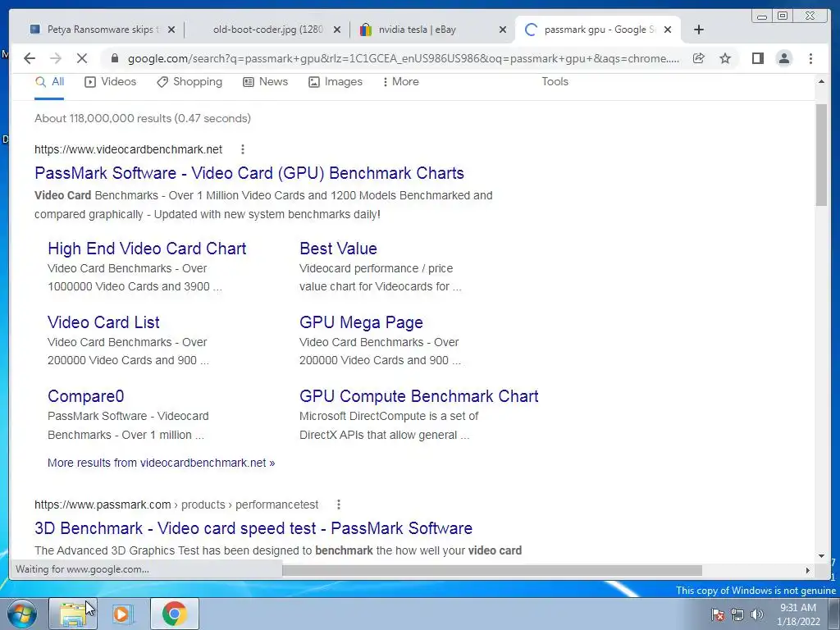Open the Windows Start menu orb
The height and width of the screenshot is (630, 840).
pyautogui.click(x=22, y=614)
